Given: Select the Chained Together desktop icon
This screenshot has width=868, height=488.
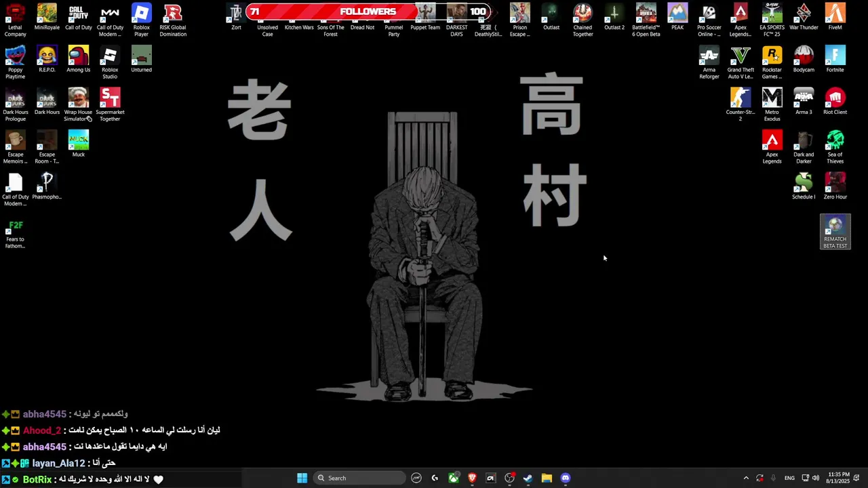Looking at the screenshot, I should pyautogui.click(x=583, y=20).
